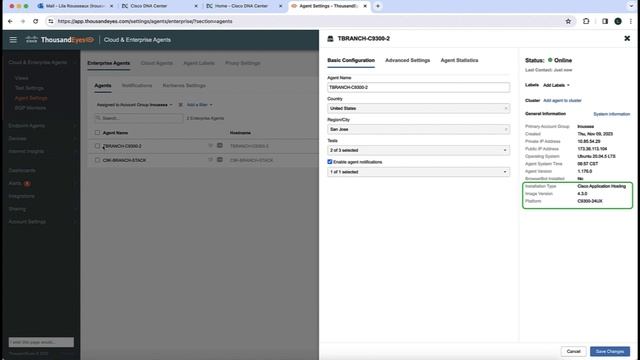Open the Country dropdown showing United States
The width and height of the screenshot is (640, 360).
click(x=418, y=108)
